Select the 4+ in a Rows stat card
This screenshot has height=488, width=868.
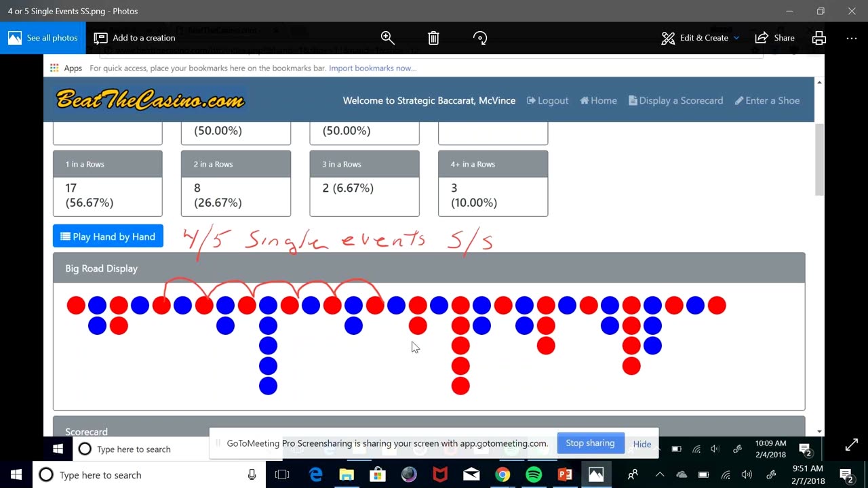pyautogui.click(x=493, y=183)
